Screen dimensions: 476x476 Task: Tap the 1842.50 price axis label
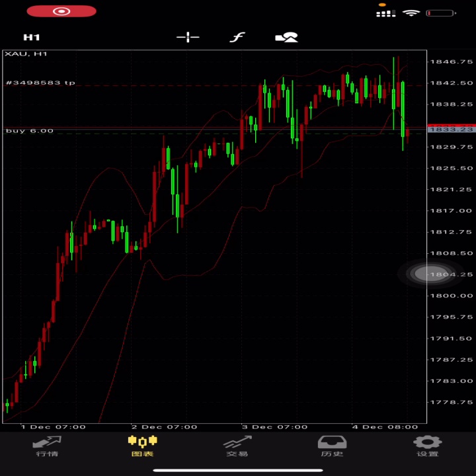tap(452, 83)
